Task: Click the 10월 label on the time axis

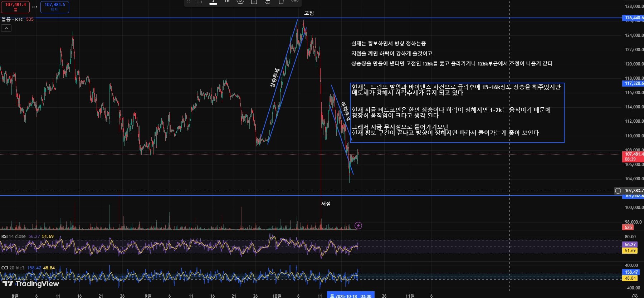Action: coord(277,296)
